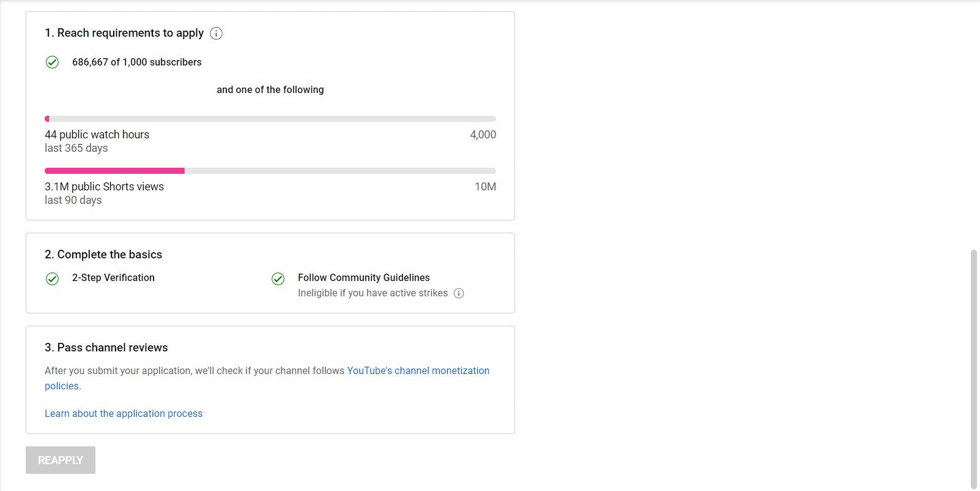Click Follow Community Guidelines green checkmark

[x=278, y=279]
